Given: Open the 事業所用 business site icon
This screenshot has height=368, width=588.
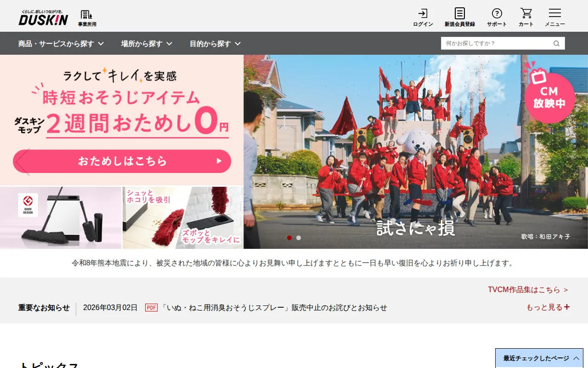Looking at the screenshot, I should click(x=87, y=18).
